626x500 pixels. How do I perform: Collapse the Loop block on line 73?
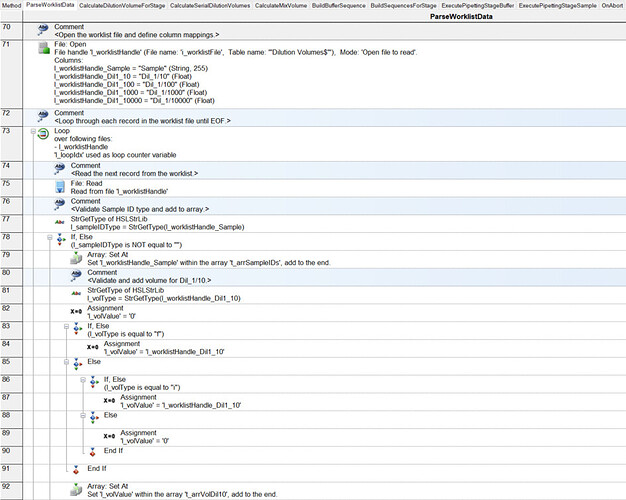point(33,131)
